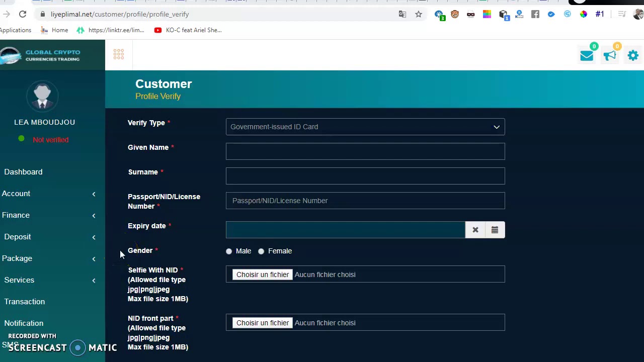Choose file for NID front part
The height and width of the screenshot is (362, 644).
[x=263, y=323]
